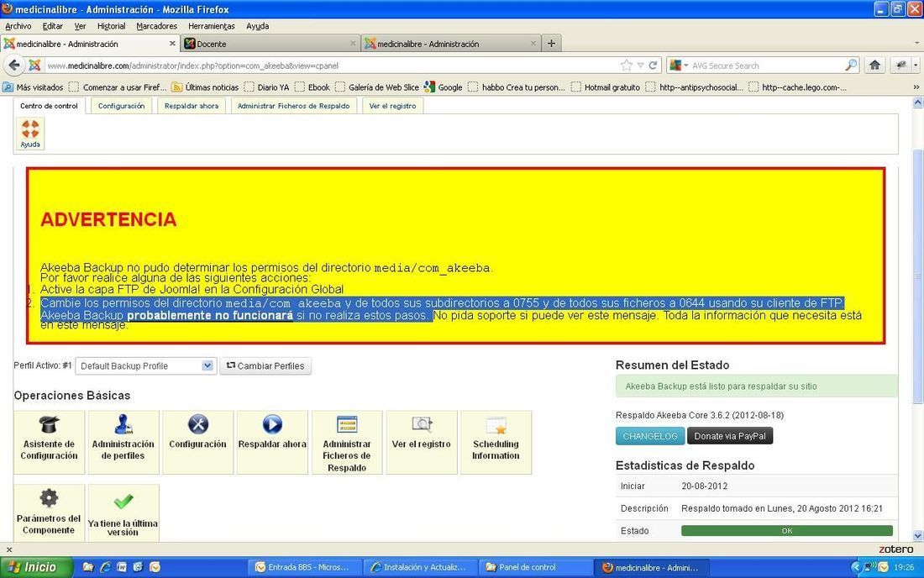The image size is (924, 578).
Task: Open the Diario YA bookmark
Action: (x=267, y=87)
